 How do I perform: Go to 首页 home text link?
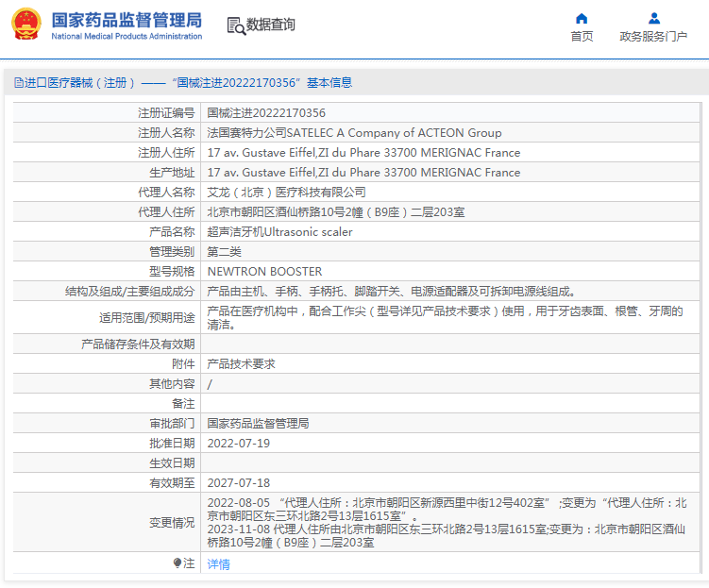tap(582, 36)
